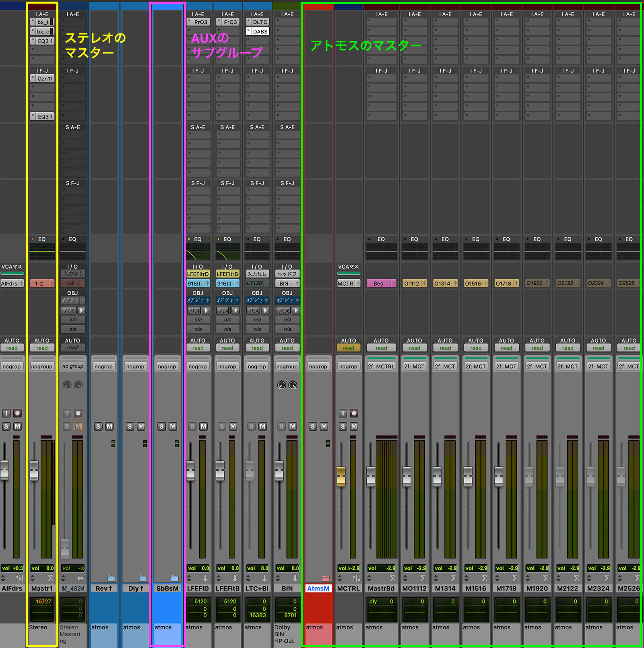Click the track type arrow on LFEFID
Image resolution: width=644 pixels, height=648 pixels.
(205, 578)
